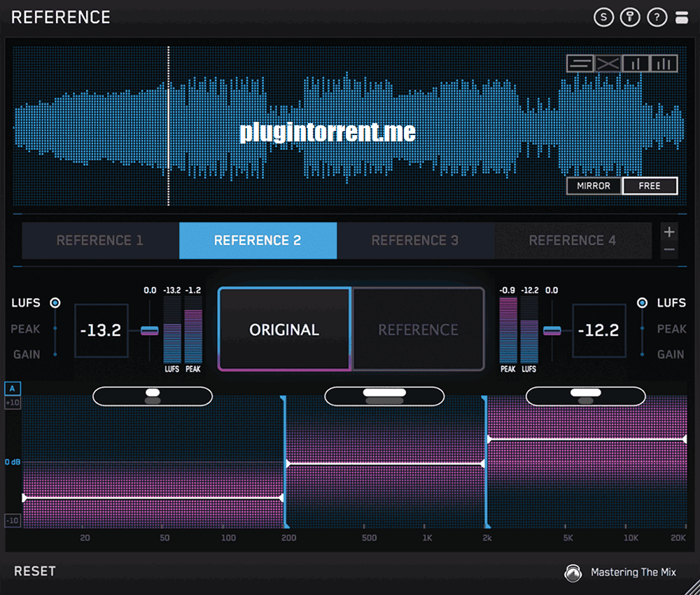The height and width of the screenshot is (595, 700).
Task: Switch to REFERENCE 4 tab
Action: tap(573, 241)
